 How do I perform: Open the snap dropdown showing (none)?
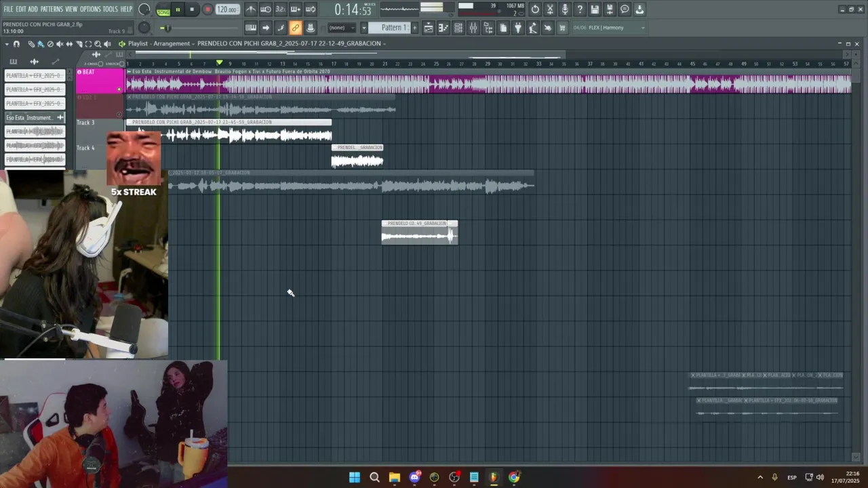tap(341, 28)
